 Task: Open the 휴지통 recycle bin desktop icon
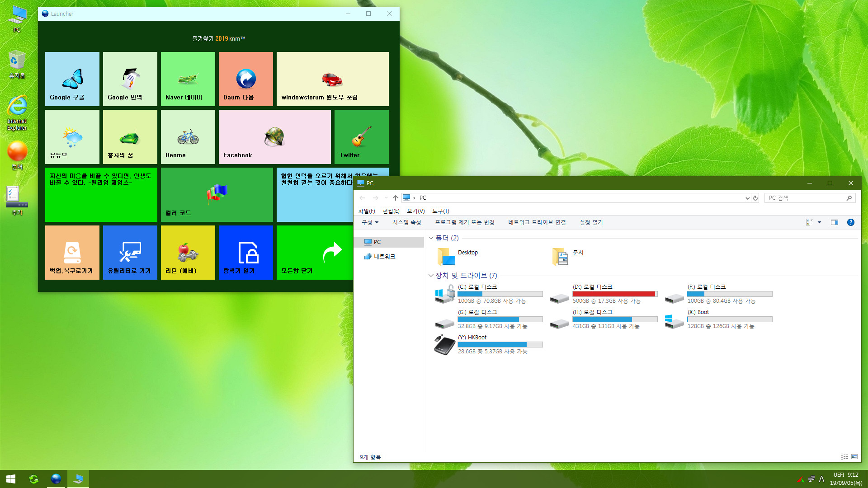(x=17, y=65)
